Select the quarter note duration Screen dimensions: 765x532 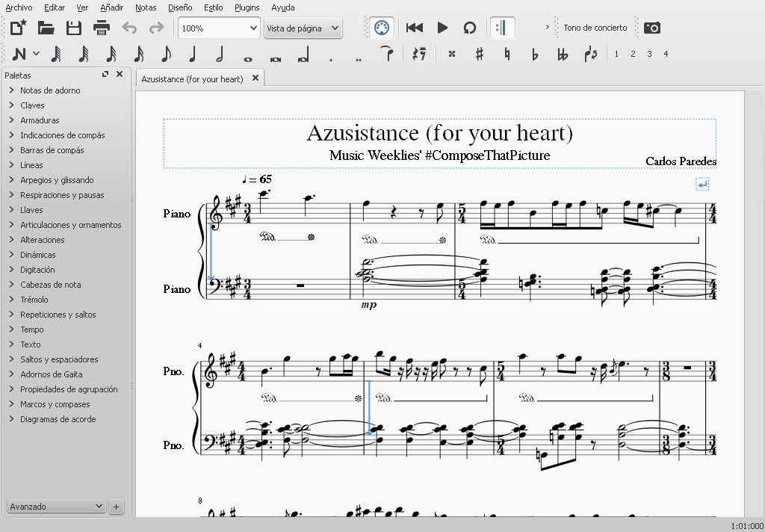pyautogui.click(x=193, y=54)
